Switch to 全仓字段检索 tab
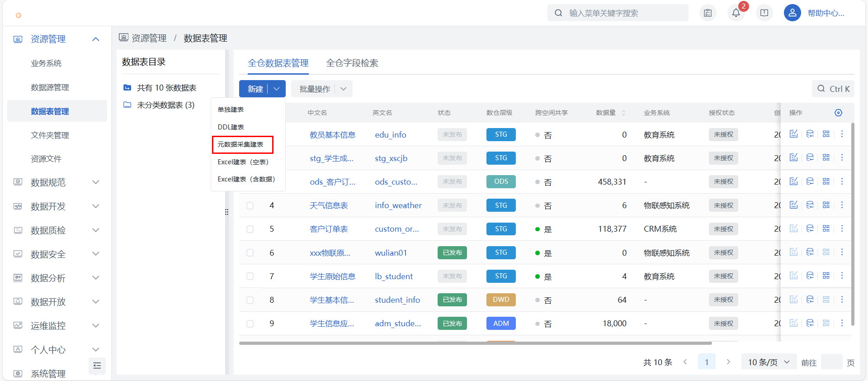This screenshot has height=381, width=868. coord(352,63)
